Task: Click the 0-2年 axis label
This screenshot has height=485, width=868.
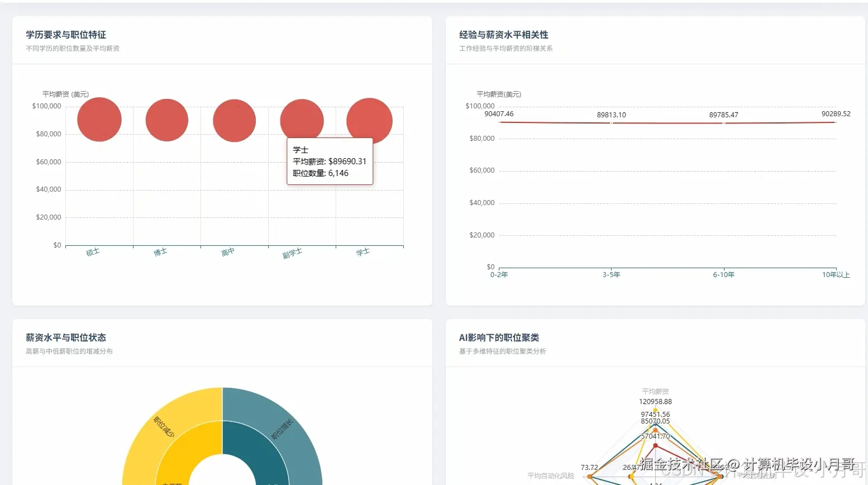Action: [x=499, y=275]
